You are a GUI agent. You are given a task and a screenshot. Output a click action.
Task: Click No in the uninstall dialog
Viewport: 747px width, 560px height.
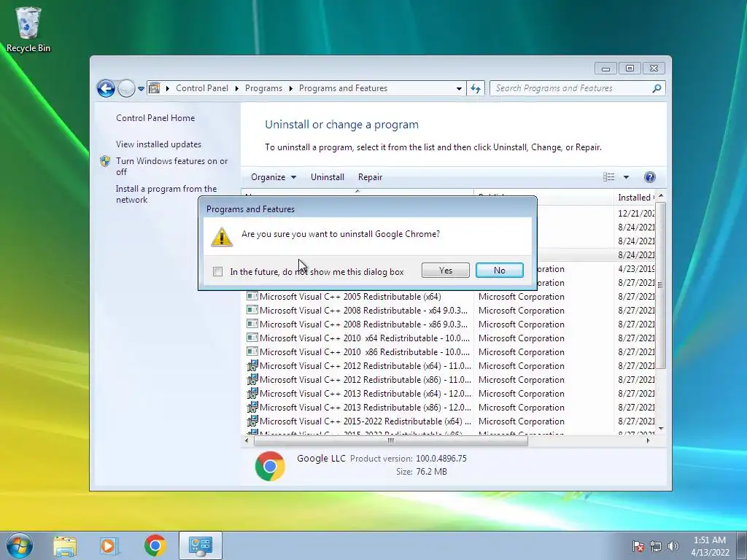coord(499,271)
